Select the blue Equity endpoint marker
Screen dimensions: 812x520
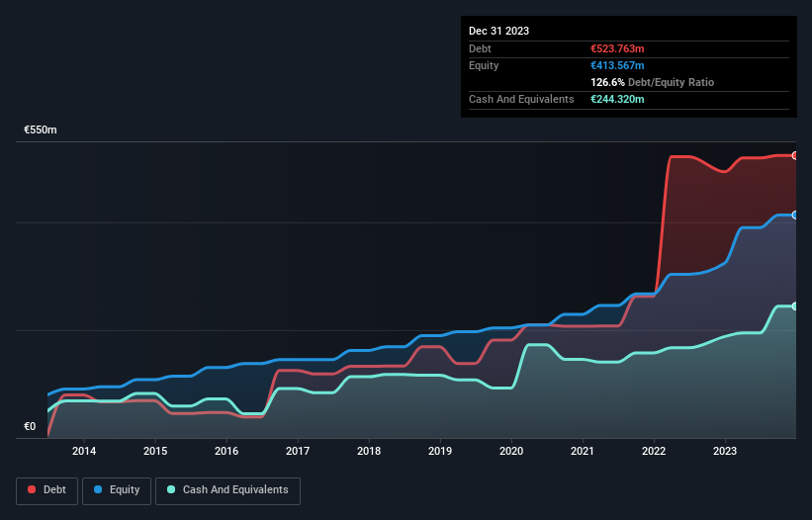(795, 216)
